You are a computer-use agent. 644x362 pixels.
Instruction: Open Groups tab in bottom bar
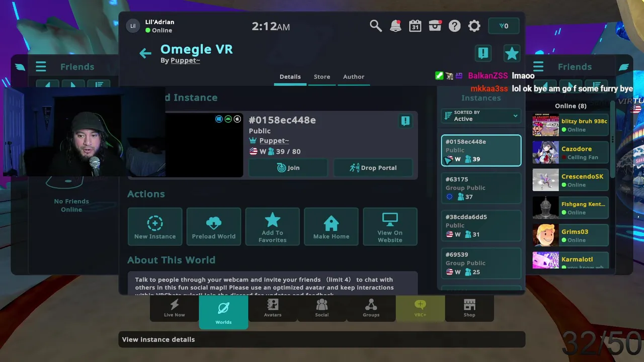[371, 308]
